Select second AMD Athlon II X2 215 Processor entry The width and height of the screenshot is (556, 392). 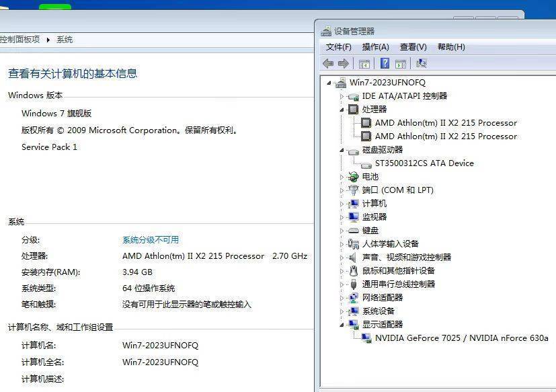click(446, 136)
